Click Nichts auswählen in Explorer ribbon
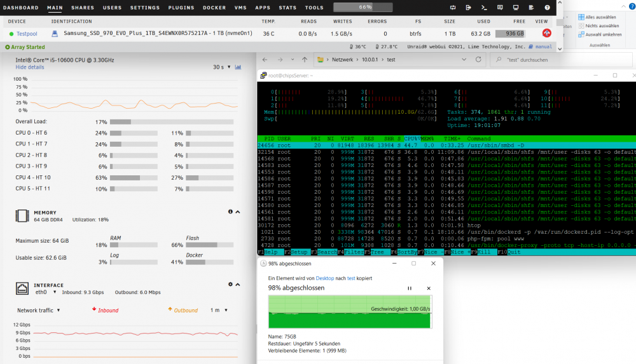The height and width of the screenshot is (364, 636). click(x=598, y=25)
